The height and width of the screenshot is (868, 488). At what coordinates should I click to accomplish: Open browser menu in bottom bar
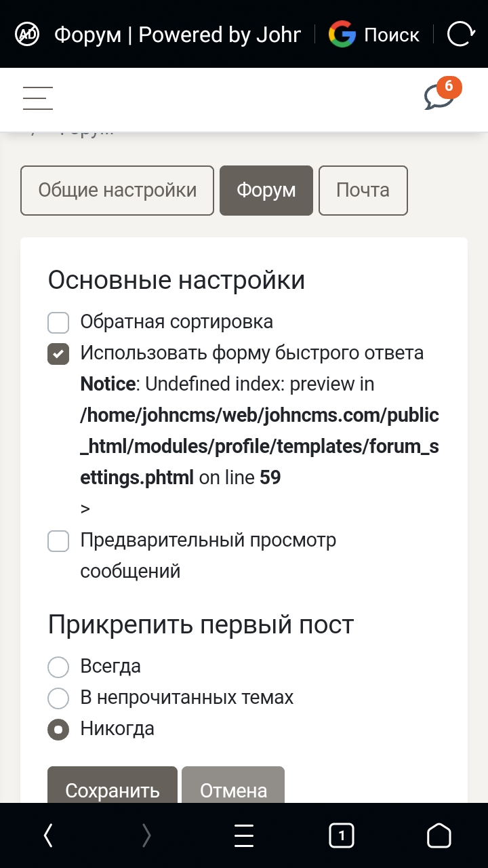point(244,836)
